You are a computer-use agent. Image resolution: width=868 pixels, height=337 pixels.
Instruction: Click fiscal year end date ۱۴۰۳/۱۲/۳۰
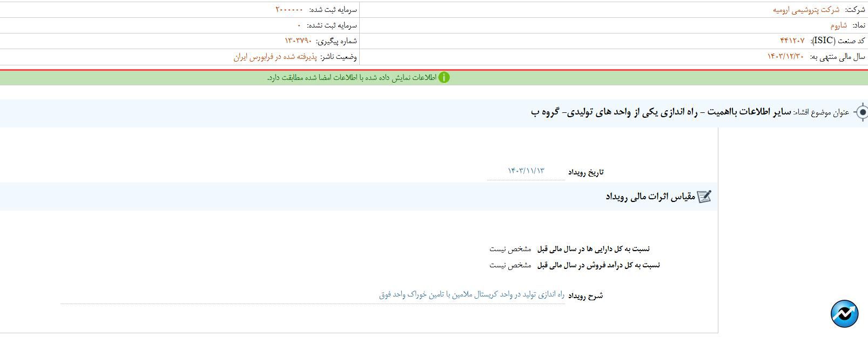click(786, 57)
